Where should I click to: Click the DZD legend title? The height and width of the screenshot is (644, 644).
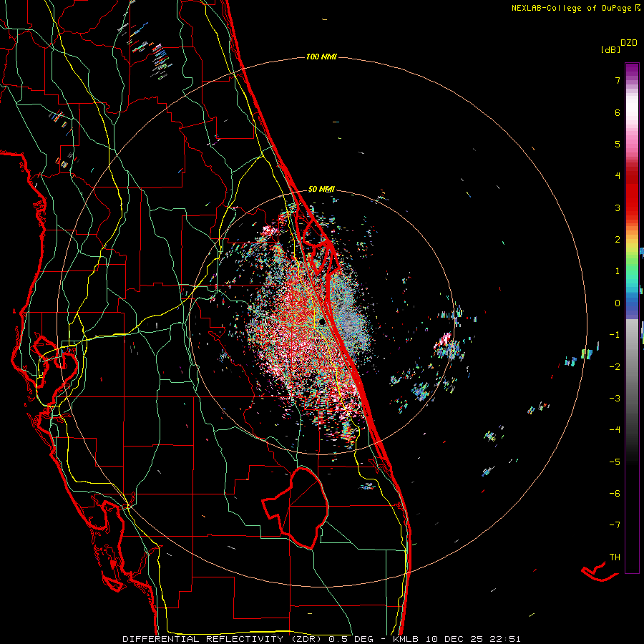tap(629, 43)
